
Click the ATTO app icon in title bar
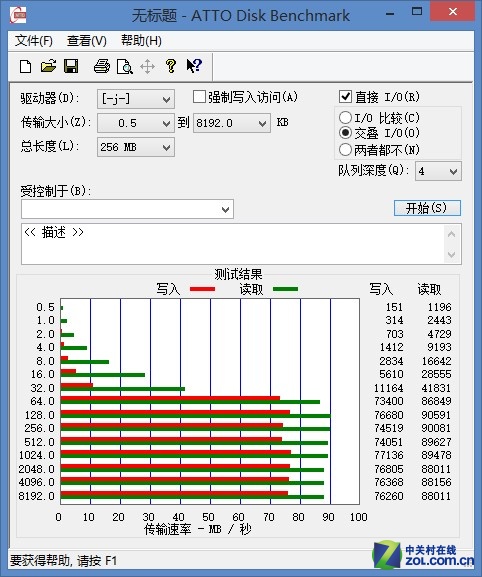pyautogui.click(x=18, y=15)
